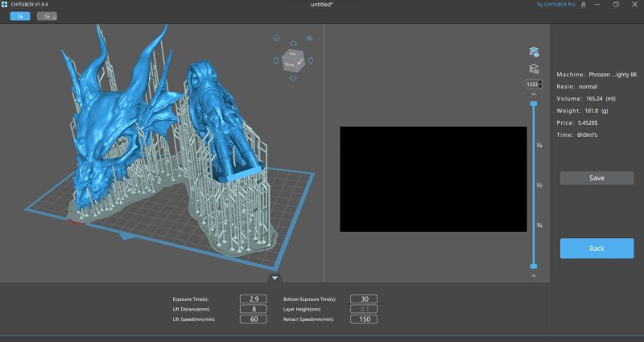
Task: Click the up chevron at the slider's bottom
Action: click(x=533, y=276)
